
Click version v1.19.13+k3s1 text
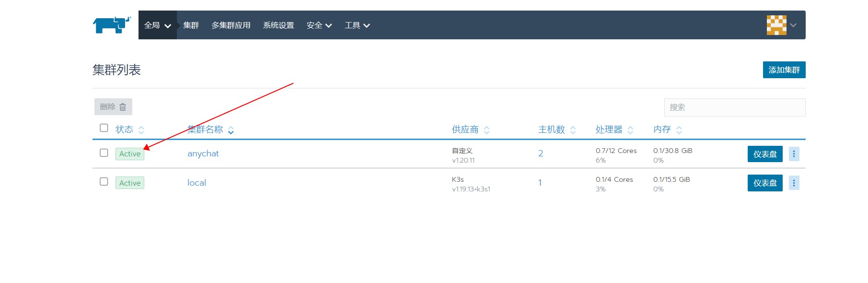point(471,189)
